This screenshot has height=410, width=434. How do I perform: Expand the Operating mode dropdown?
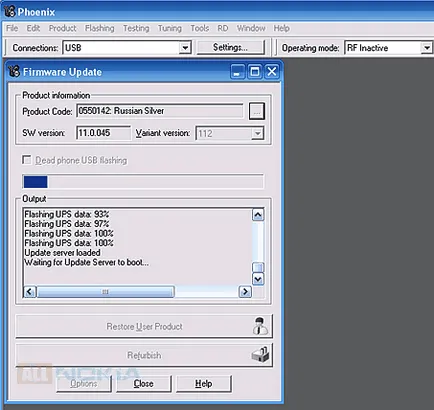pos(426,48)
